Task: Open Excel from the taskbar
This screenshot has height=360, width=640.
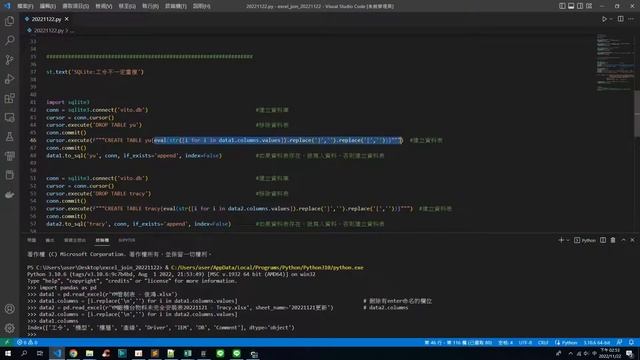Action: (188, 353)
